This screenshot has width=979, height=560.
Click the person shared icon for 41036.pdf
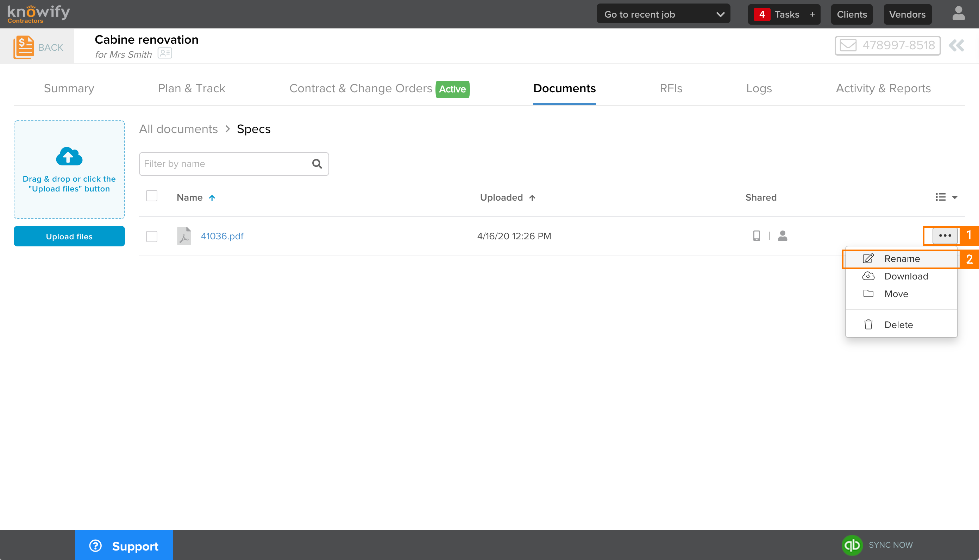pyautogui.click(x=783, y=236)
